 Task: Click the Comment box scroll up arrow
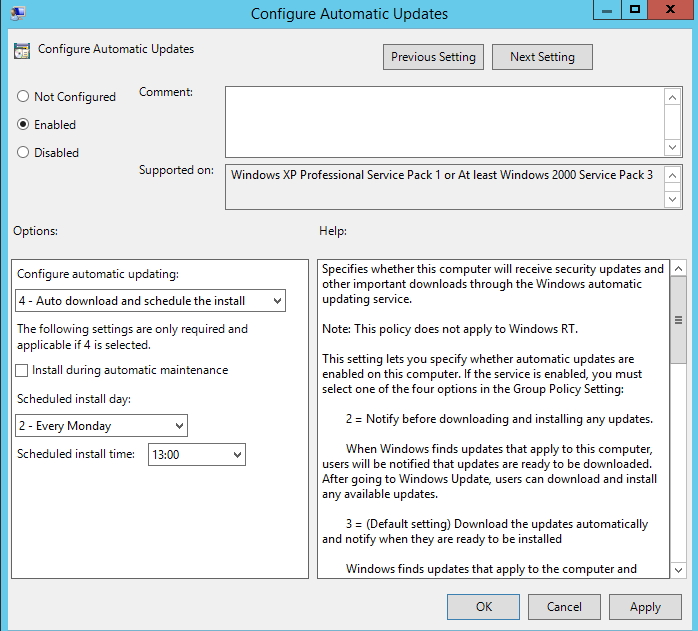point(673,97)
